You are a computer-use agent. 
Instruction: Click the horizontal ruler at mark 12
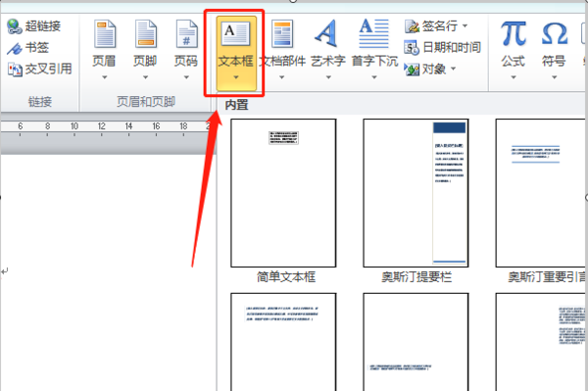pos(102,126)
